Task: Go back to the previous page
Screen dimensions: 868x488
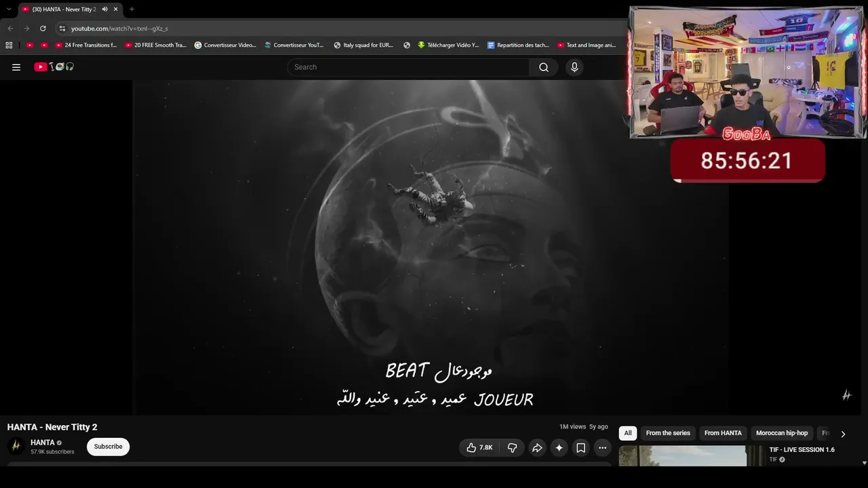Action: [10, 28]
